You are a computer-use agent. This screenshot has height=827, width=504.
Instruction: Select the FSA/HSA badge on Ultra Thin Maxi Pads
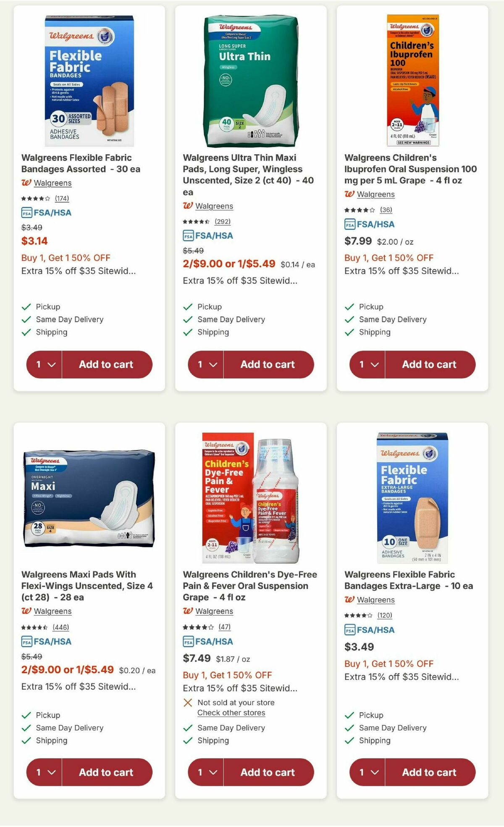(209, 236)
